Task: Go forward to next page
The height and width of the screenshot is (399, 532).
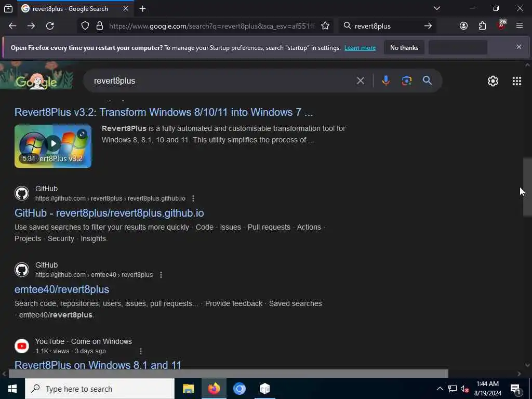Action: pyautogui.click(x=31, y=26)
